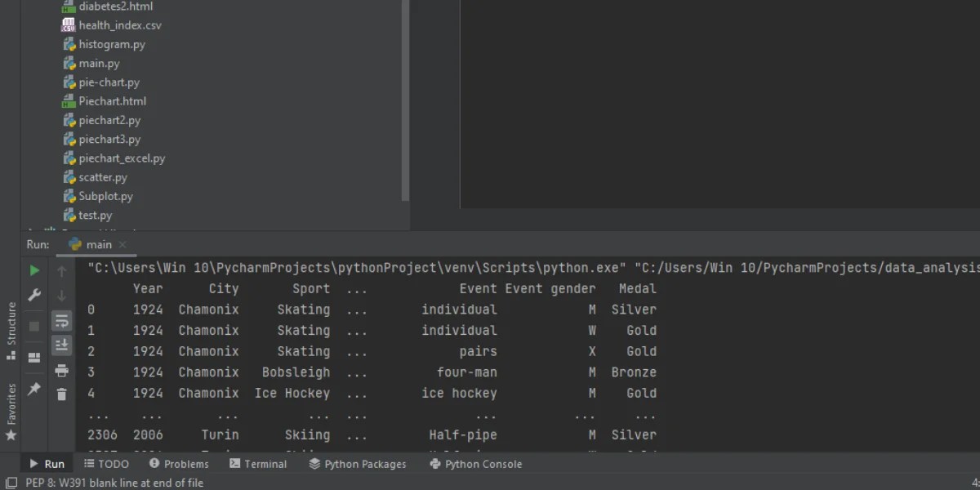Click 'pairs' event in row 2
Image resolution: width=980 pixels, height=490 pixels.
click(478, 351)
